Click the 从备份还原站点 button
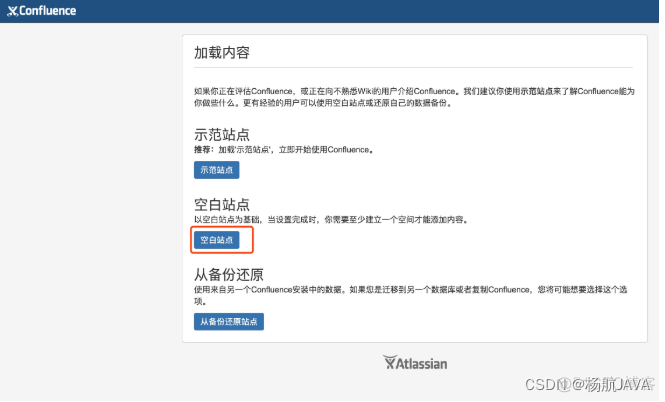The width and height of the screenshot is (665, 402). click(229, 321)
